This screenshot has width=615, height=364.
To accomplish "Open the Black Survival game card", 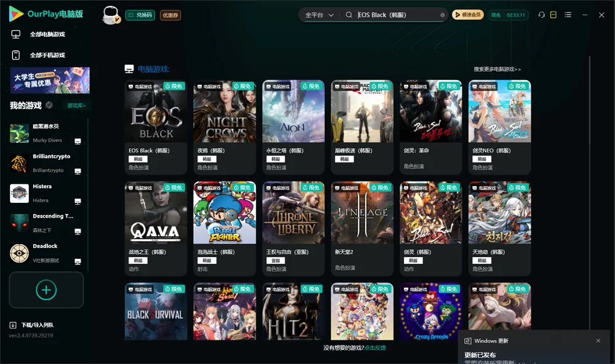I will [156, 312].
